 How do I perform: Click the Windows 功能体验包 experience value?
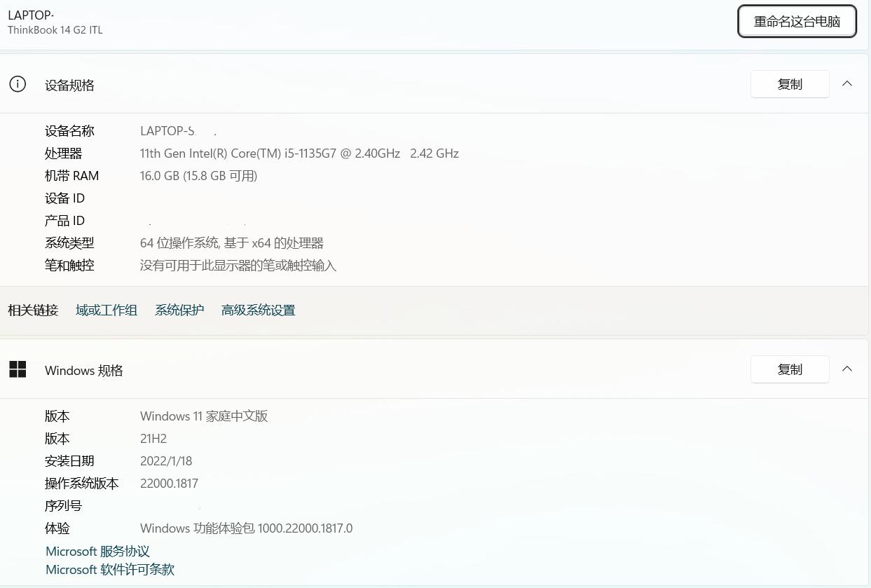click(246, 528)
